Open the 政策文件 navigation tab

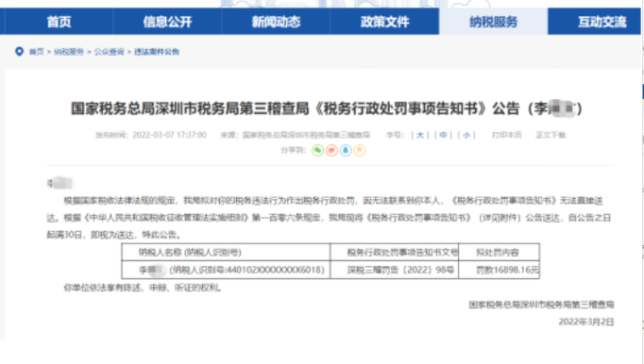(385, 22)
